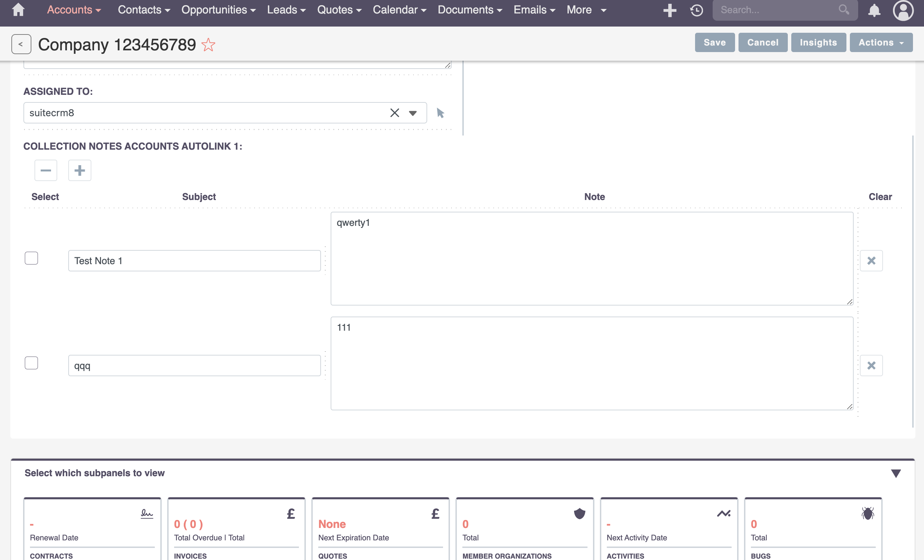This screenshot has width=924, height=560.
Task: Click the 111 note text area
Action: pyautogui.click(x=592, y=363)
